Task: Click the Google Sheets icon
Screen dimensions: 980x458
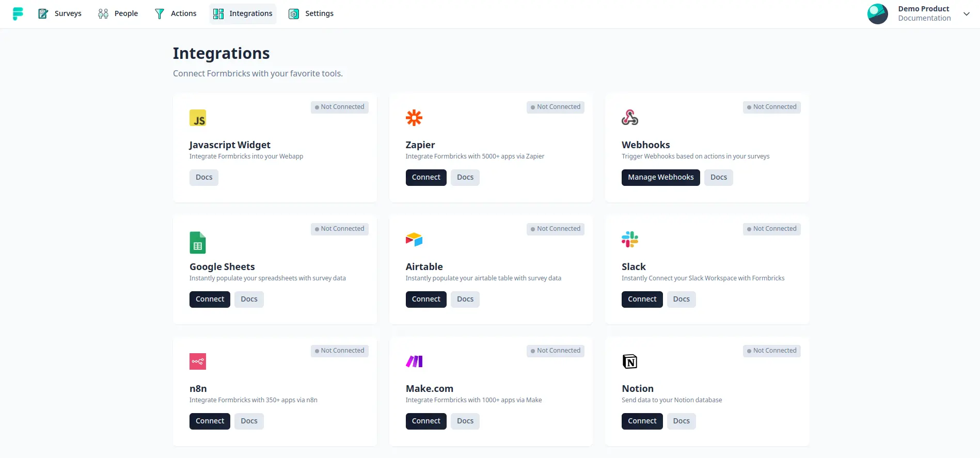Action: 197,243
